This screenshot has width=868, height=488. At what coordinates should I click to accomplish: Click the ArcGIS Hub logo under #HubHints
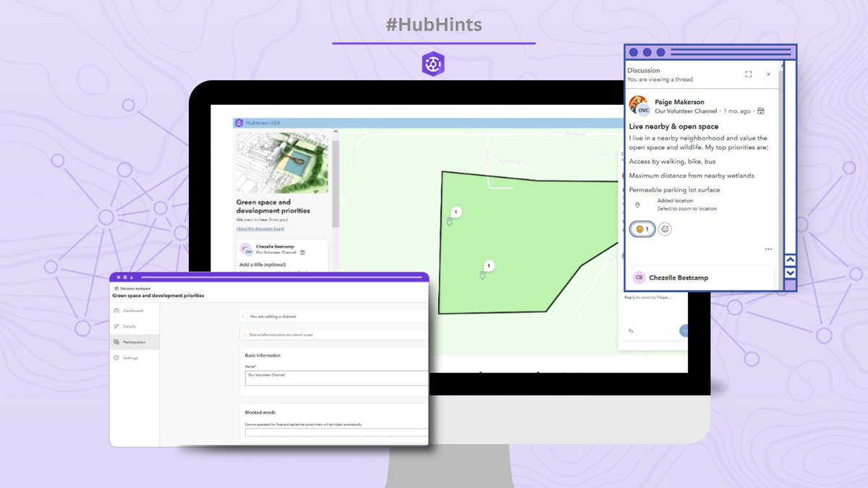(x=433, y=63)
